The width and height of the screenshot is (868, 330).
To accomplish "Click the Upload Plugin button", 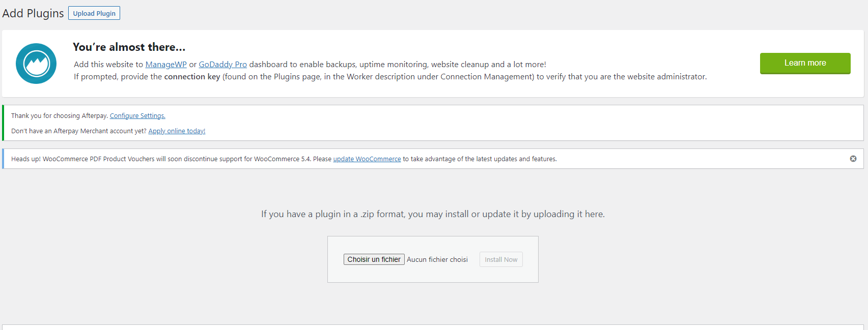I will point(94,13).
